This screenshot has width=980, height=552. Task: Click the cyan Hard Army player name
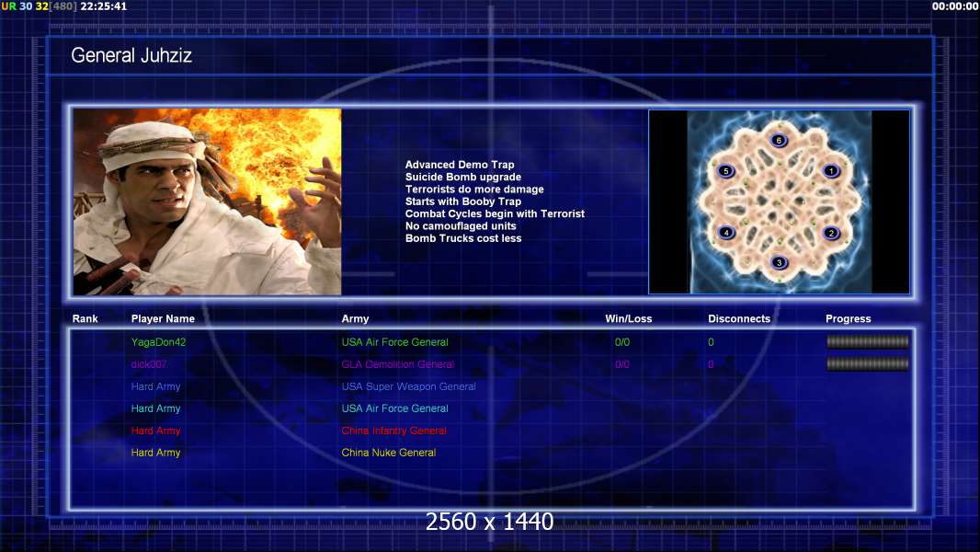155,408
